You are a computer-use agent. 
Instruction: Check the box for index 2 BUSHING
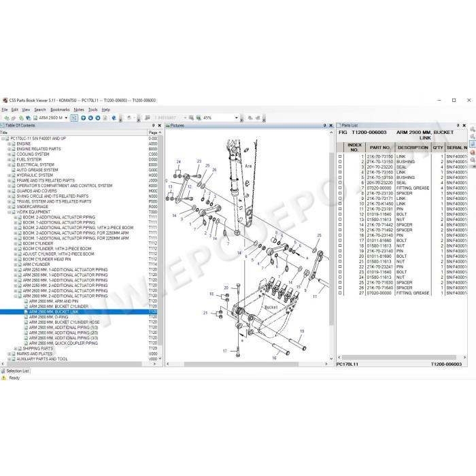click(340, 162)
